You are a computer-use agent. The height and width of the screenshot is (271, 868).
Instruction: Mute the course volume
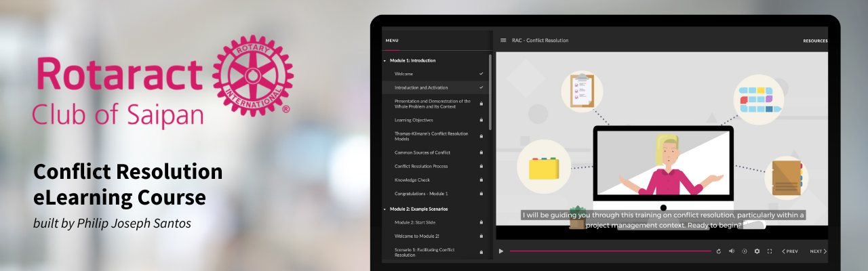pyautogui.click(x=732, y=251)
